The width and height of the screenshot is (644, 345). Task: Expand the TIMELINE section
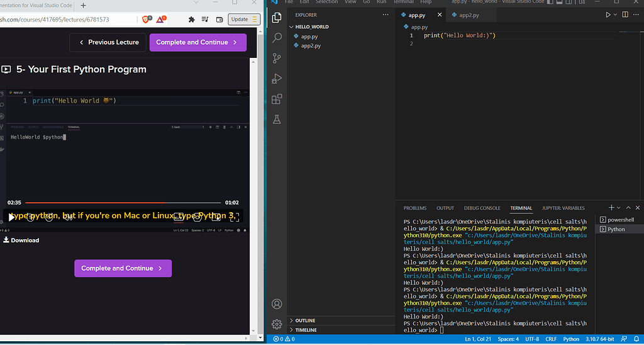coord(306,330)
